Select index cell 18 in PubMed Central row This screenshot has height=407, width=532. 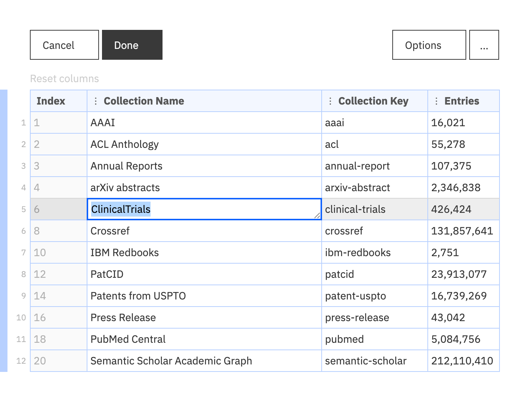tap(59, 339)
